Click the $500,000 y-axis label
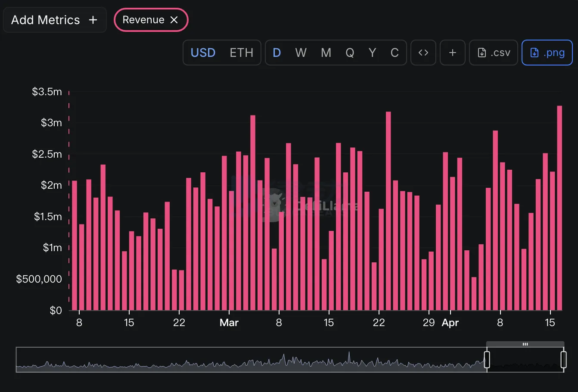This screenshot has height=392, width=578. click(39, 279)
